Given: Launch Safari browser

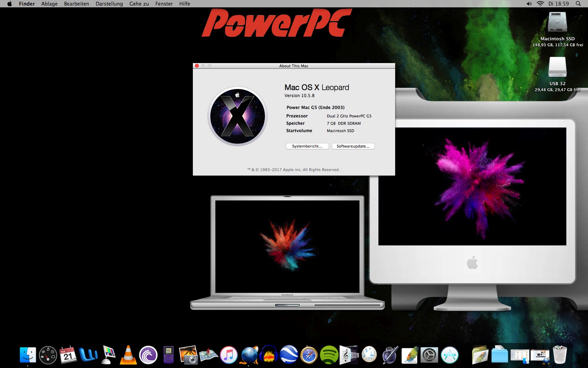Looking at the screenshot, I should tap(309, 355).
